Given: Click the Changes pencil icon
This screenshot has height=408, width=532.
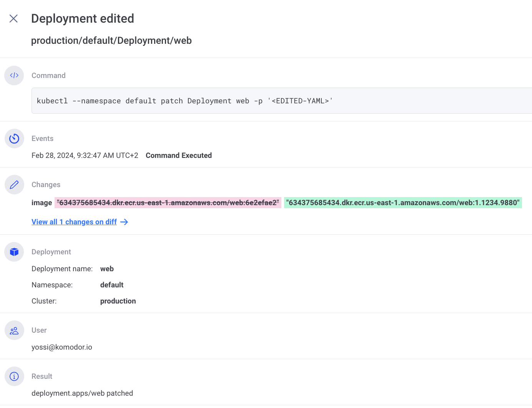Looking at the screenshot, I should (x=14, y=185).
